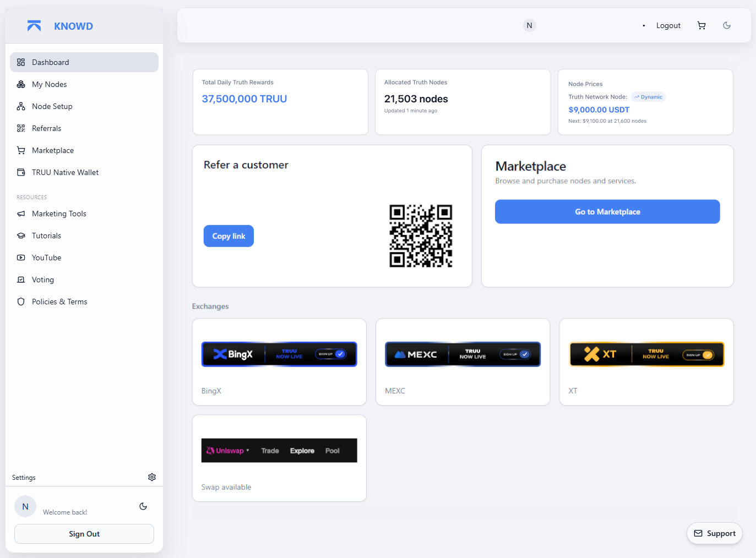Toggle dark mode with sidebar moon icon
The height and width of the screenshot is (558, 756).
(x=143, y=506)
